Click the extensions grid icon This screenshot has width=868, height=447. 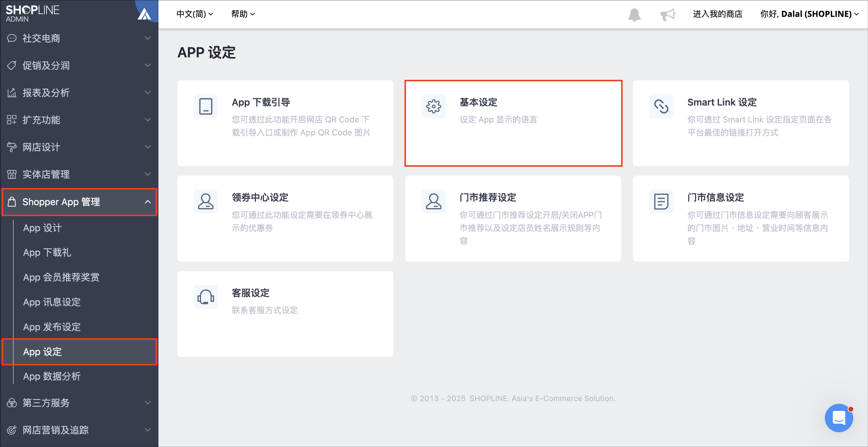[x=12, y=119]
